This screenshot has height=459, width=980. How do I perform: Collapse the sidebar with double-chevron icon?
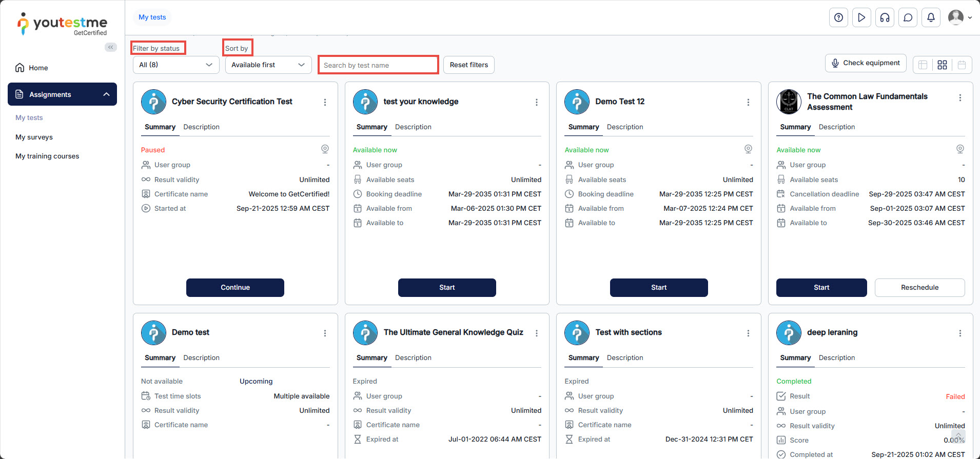click(x=110, y=47)
